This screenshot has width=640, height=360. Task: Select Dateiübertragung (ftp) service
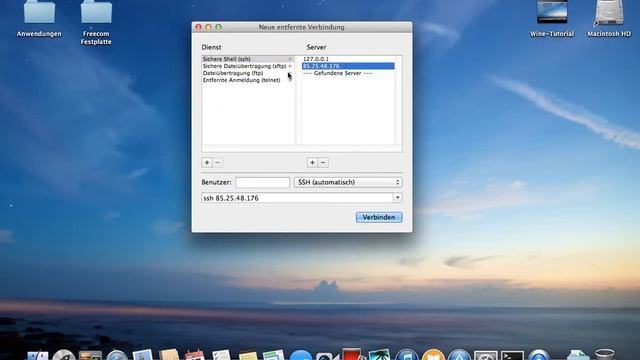click(x=248, y=73)
